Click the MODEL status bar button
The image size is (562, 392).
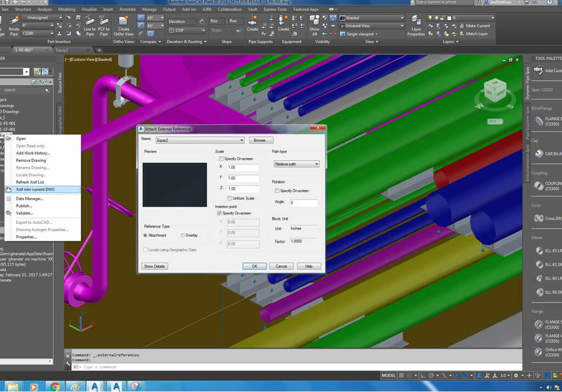click(388, 376)
